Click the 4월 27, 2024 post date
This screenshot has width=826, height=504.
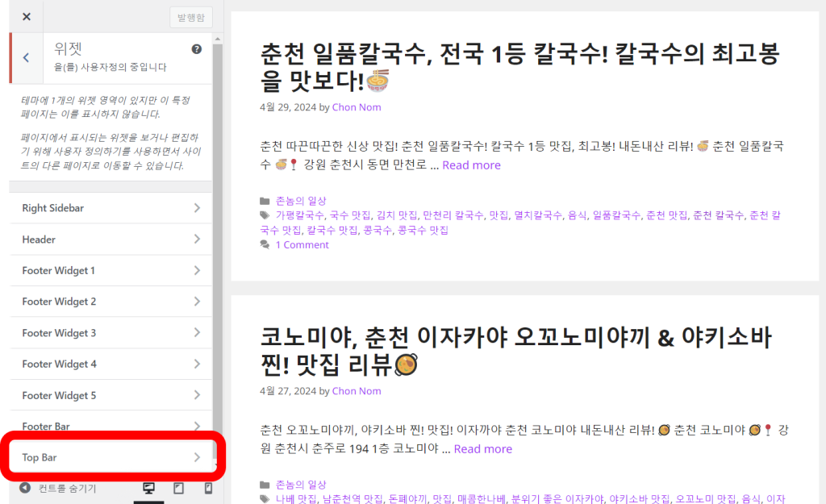(288, 391)
